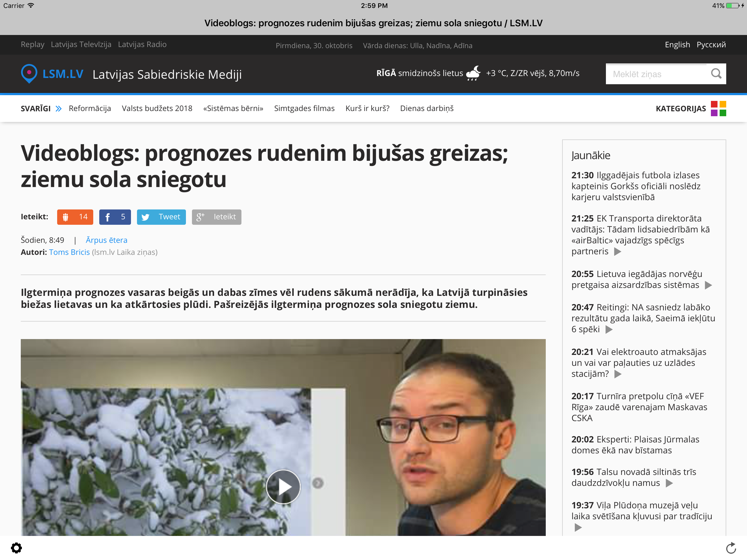Click the search magnifier icon
The height and width of the screenshot is (560, 747).
point(716,74)
